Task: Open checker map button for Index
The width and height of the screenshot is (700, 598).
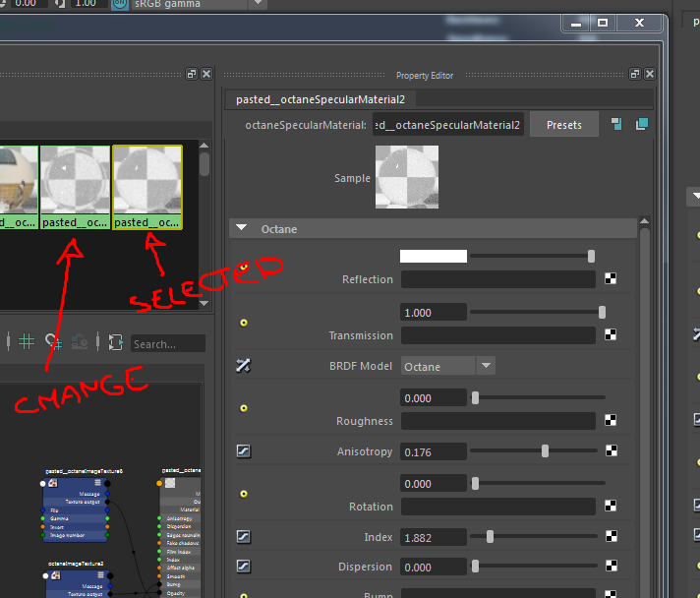Action: (x=612, y=536)
